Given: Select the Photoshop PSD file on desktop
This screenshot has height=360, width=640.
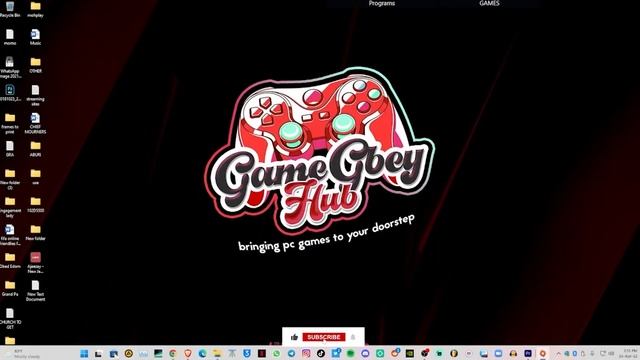Looking at the screenshot, I should (x=10, y=93).
